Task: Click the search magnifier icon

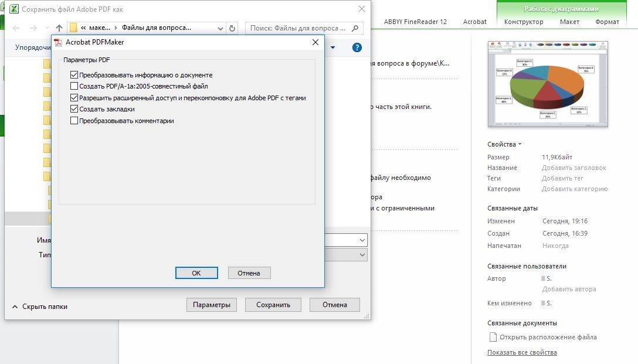Action: pyautogui.click(x=355, y=28)
